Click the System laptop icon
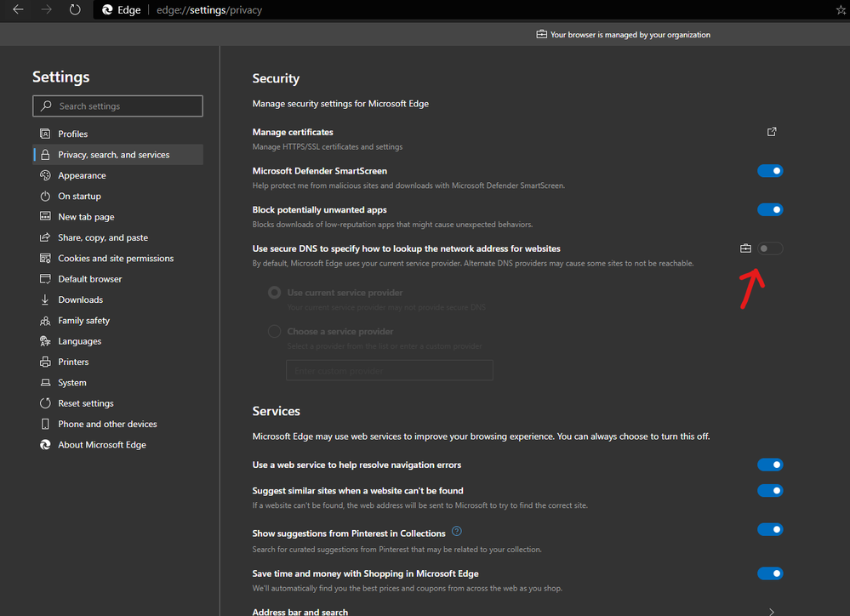The width and height of the screenshot is (850, 616). pyautogui.click(x=45, y=382)
